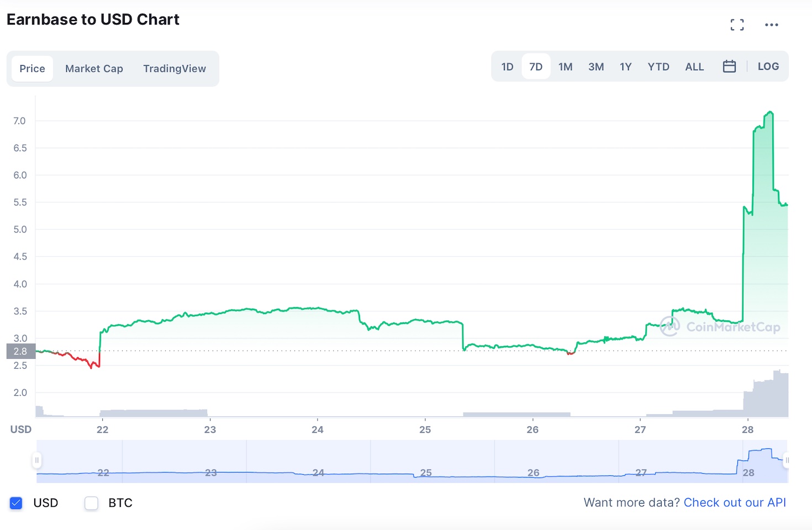812x530 pixels.
Task: Click the y-axis label 7.0
Action: pos(19,121)
